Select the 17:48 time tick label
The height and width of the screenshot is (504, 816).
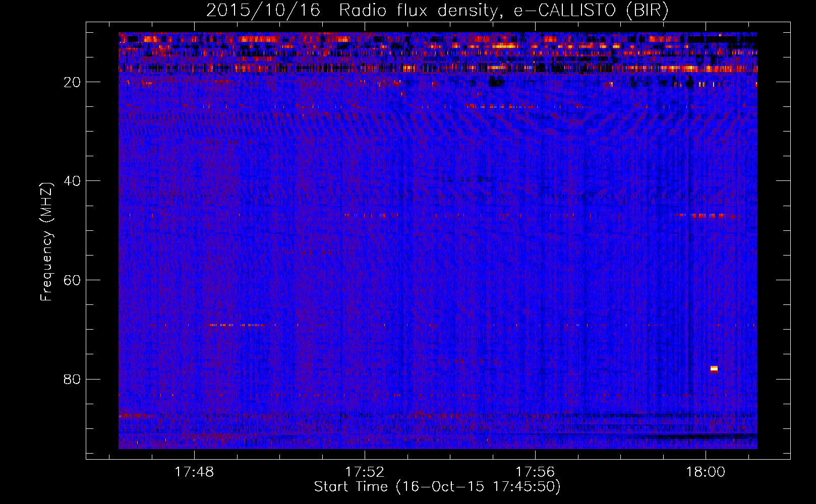tap(194, 472)
